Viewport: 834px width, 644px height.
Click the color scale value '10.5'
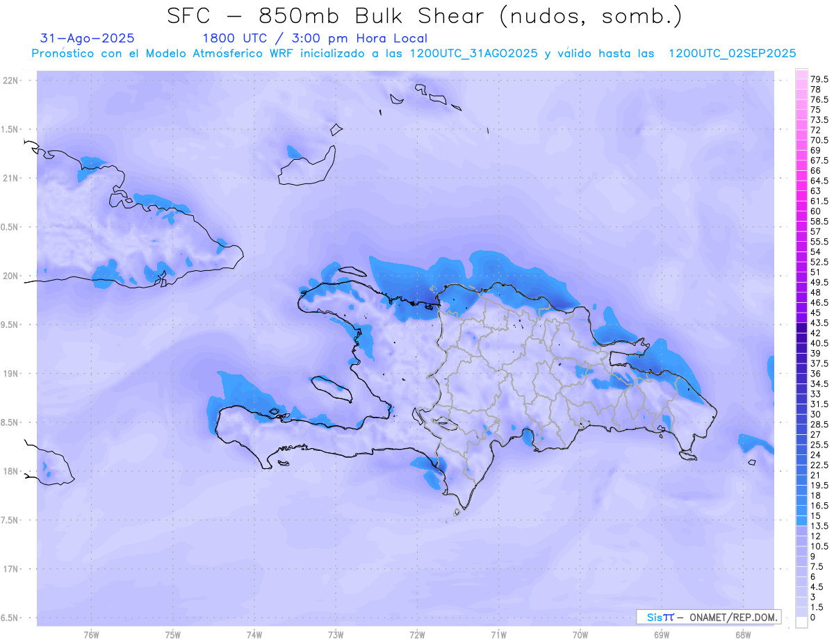(x=821, y=546)
